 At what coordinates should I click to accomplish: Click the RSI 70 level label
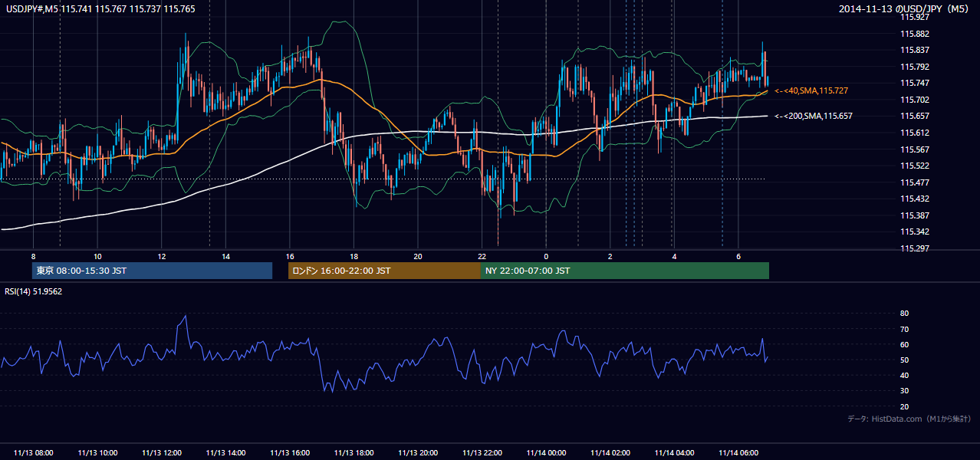click(904, 329)
